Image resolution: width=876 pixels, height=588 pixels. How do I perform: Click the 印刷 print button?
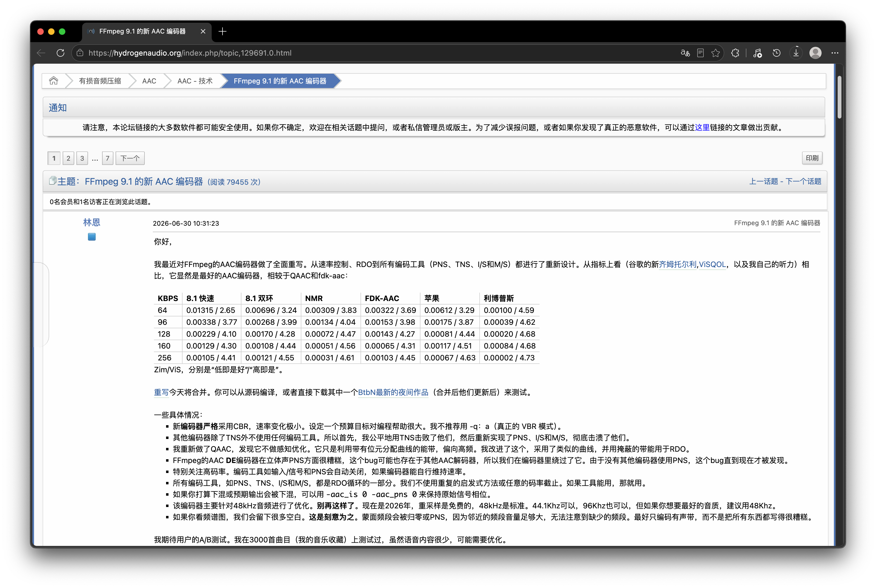(x=812, y=158)
